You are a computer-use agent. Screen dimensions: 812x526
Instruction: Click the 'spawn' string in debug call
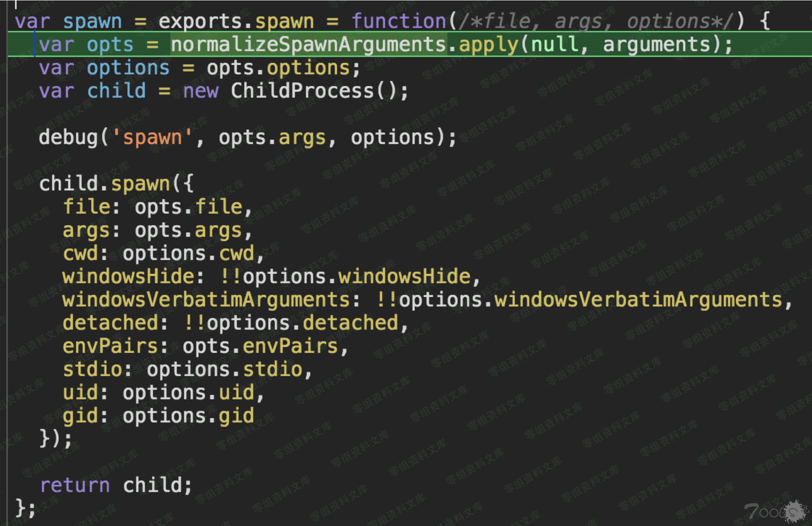pos(152,137)
